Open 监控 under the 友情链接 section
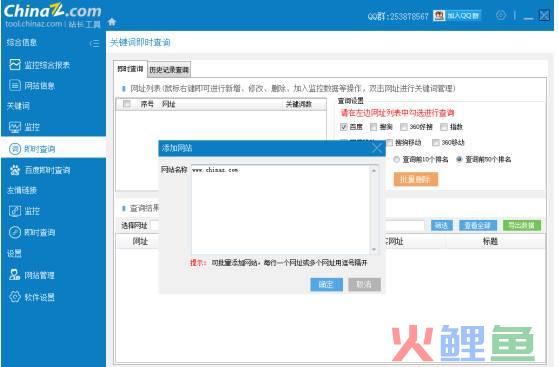 pyautogui.click(x=24, y=211)
